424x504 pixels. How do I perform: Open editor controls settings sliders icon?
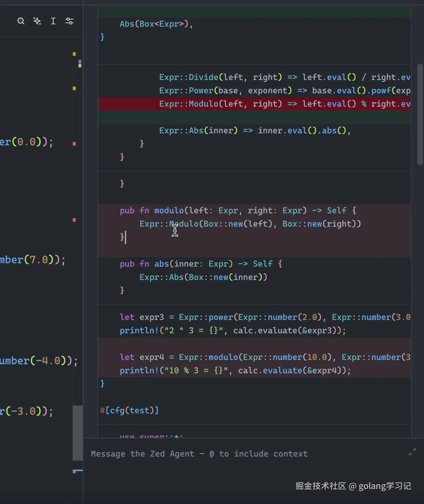[69, 21]
